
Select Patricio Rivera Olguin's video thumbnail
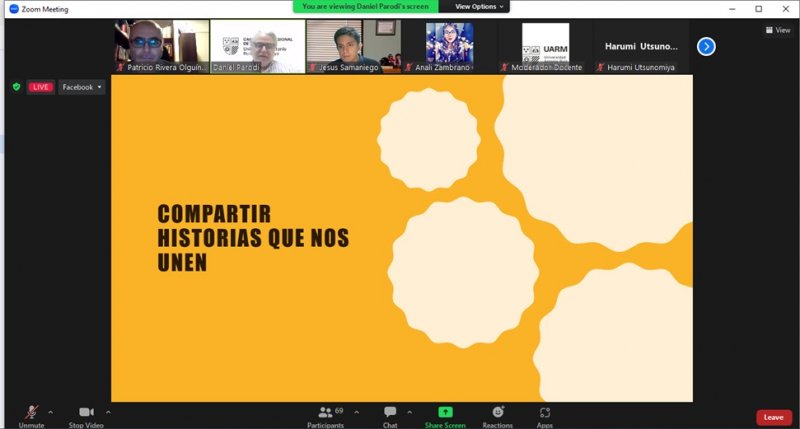pyautogui.click(x=161, y=46)
